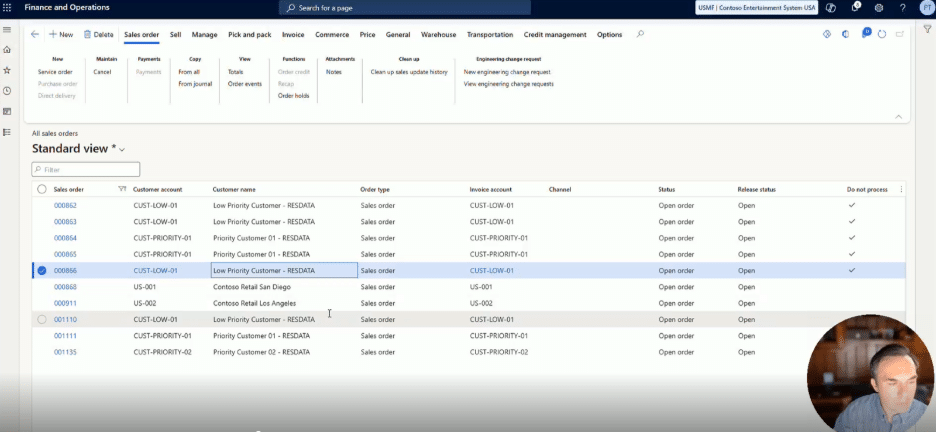Open the Help question mark
This screenshot has width=936, height=432.
click(x=903, y=8)
